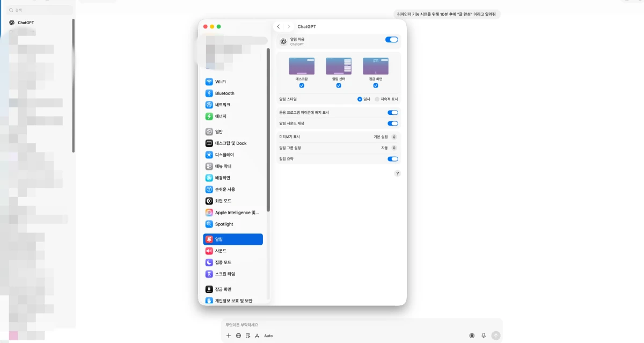Click the voice mode record icon
644x343 pixels.
point(472,335)
